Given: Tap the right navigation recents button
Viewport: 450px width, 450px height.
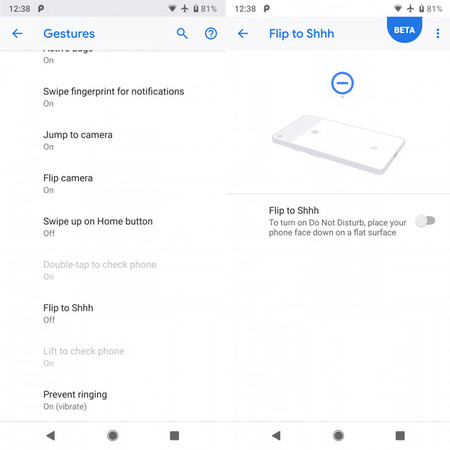Looking at the screenshot, I should click(x=400, y=435).
